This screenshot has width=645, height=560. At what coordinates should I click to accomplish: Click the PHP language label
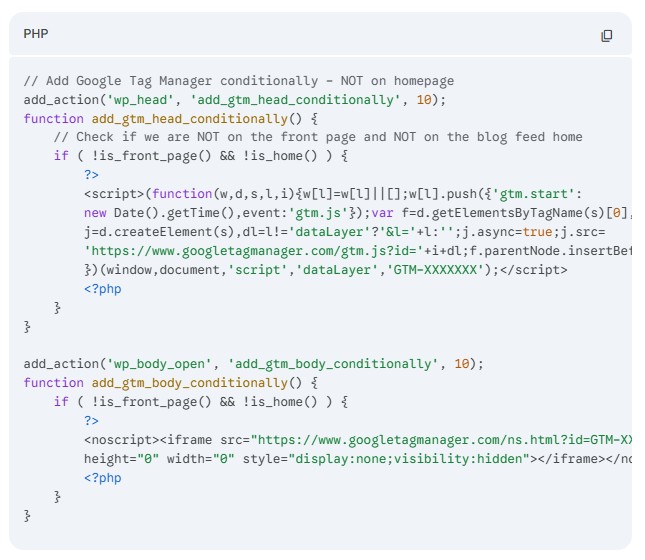coord(36,34)
